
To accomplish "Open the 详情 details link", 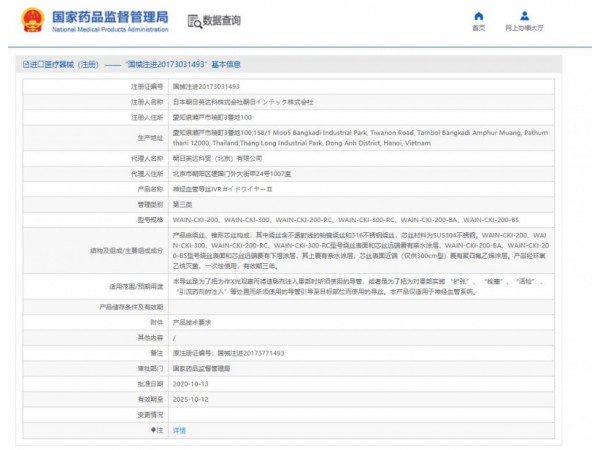I will pyautogui.click(x=180, y=429).
